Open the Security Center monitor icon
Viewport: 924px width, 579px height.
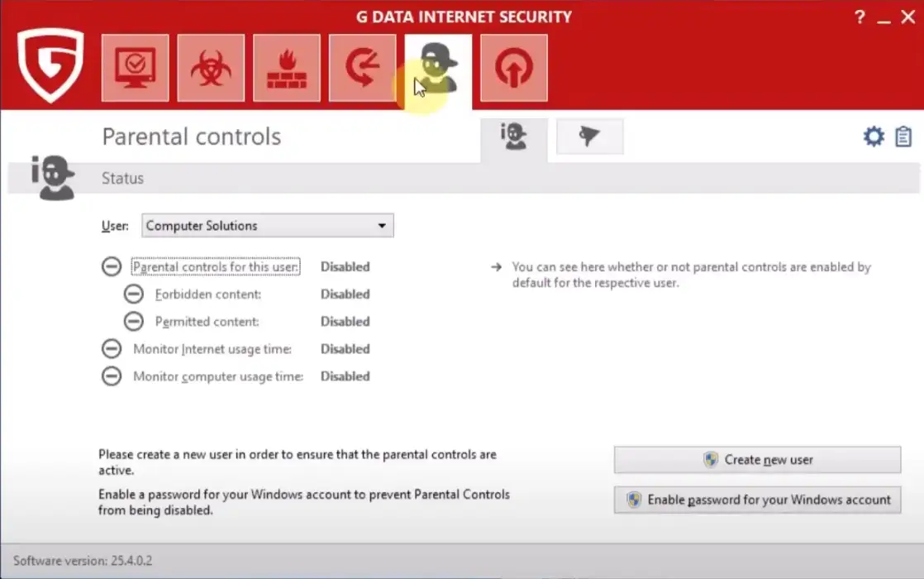pos(135,68)
